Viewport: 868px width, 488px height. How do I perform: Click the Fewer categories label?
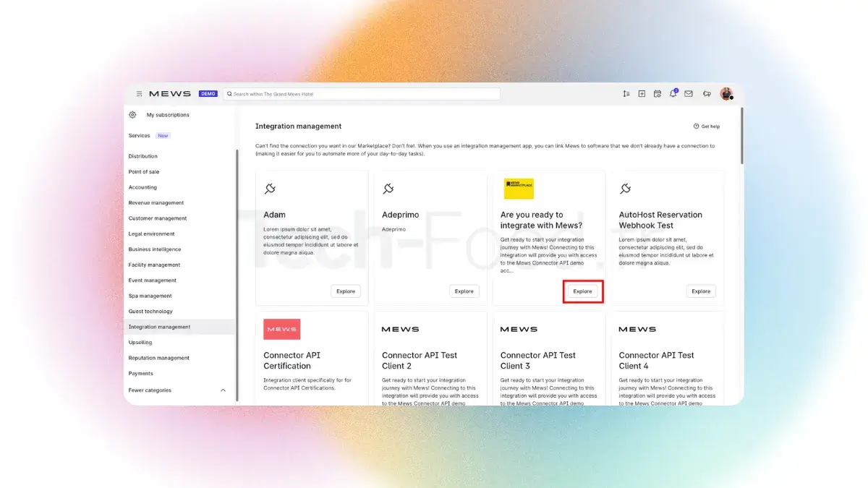(150, 390)
